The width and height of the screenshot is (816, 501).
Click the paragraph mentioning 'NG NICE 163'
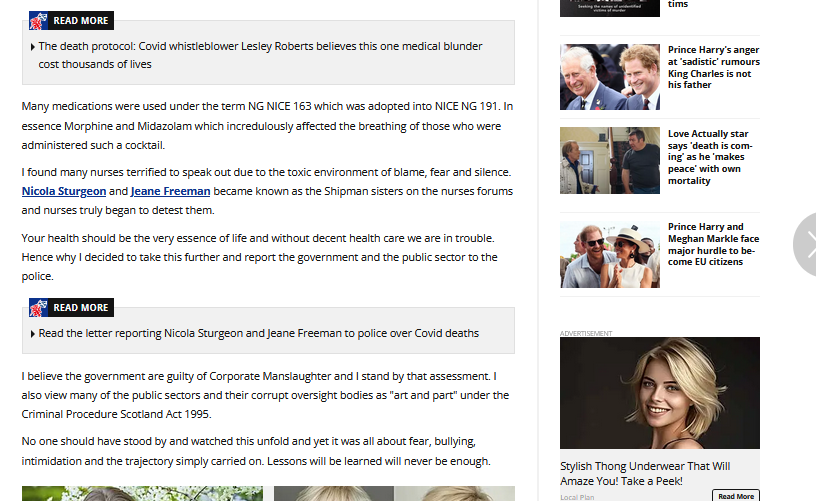[x=267, y=126]
